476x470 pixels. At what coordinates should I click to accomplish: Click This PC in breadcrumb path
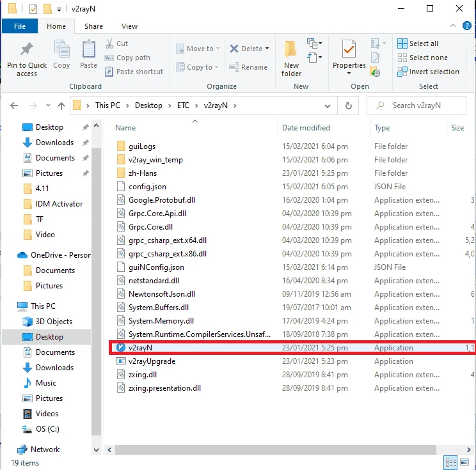(107, 106)
